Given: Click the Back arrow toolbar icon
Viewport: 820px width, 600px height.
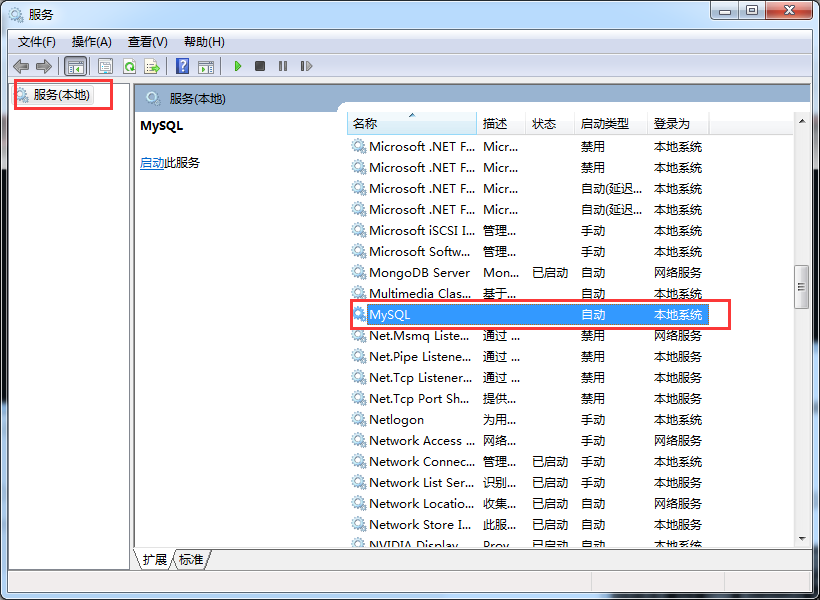Looking at the screenshot, I should (x=21, y=66).
